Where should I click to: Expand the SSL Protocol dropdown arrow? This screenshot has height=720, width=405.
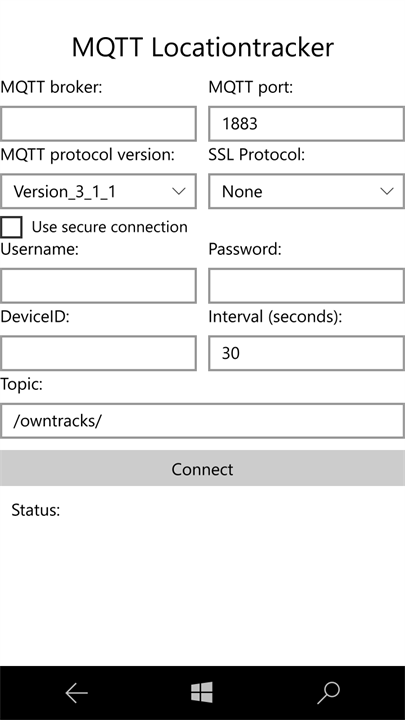click(387, 191)
